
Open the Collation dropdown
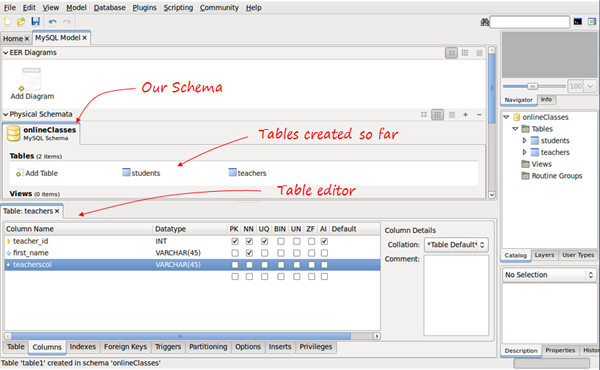coord(456,245)
